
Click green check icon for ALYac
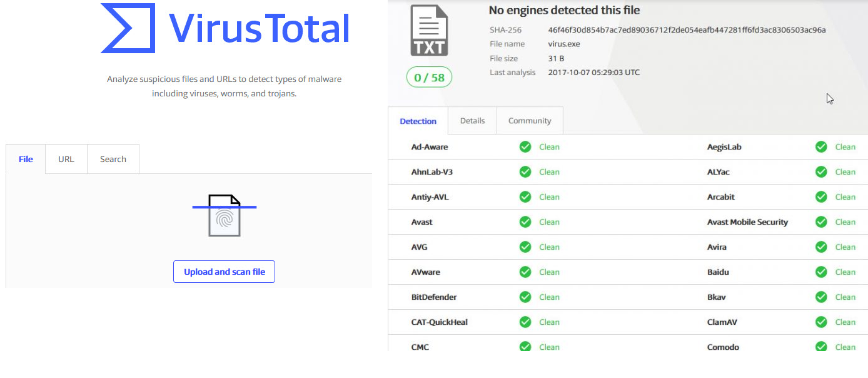[821, 171]
